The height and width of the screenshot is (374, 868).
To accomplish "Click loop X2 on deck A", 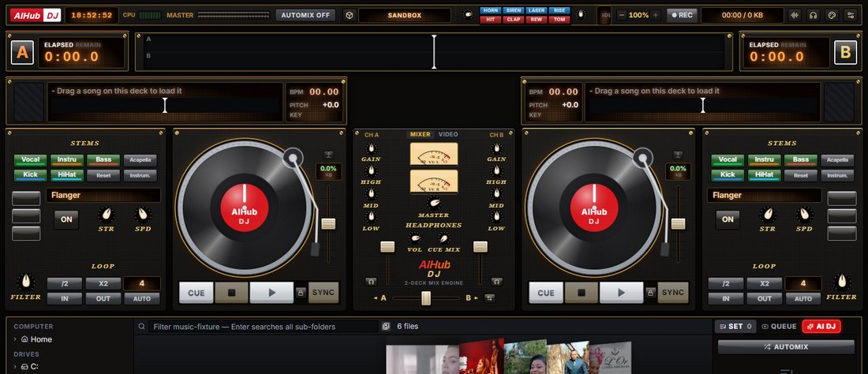I will 103,284.
